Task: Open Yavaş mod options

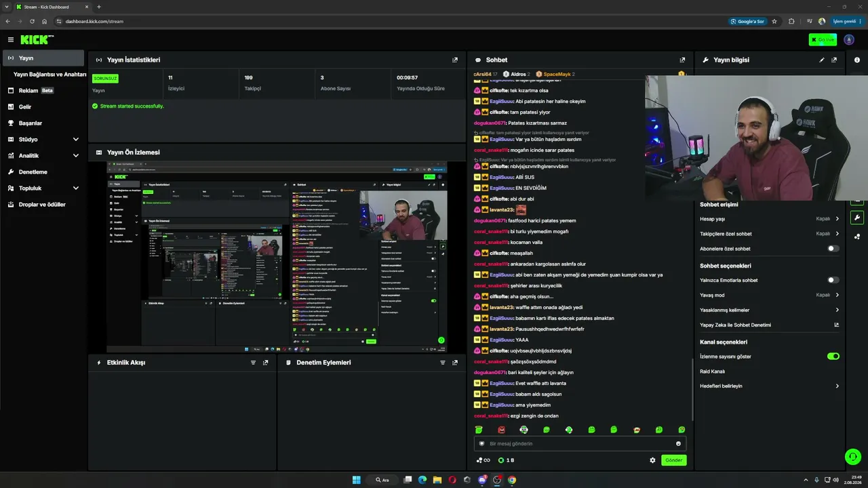Action: coord(837,295)
